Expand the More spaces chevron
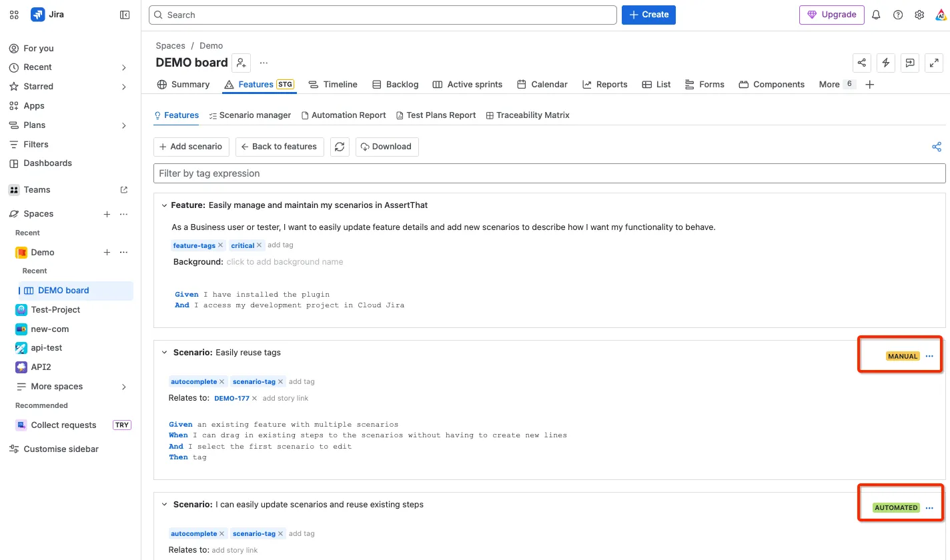950x560 pixels. (x=124, y=387)
